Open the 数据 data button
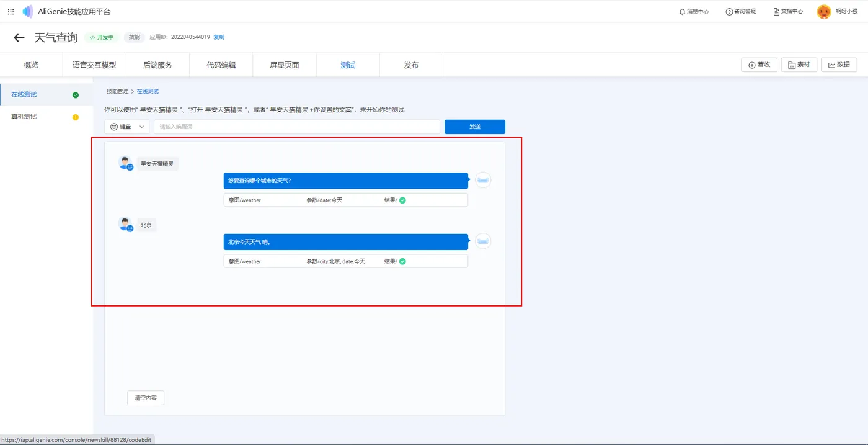This screenshot has height=445, width=868. point(839,65)
